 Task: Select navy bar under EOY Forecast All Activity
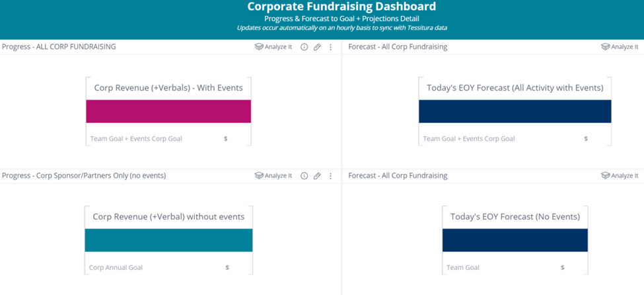click(515, 111)
